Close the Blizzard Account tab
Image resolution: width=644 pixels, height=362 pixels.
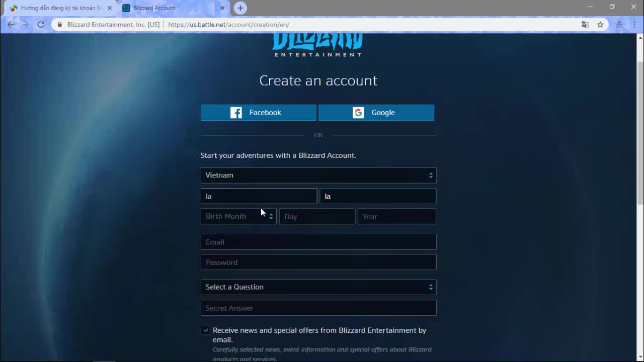click(222, 8)
